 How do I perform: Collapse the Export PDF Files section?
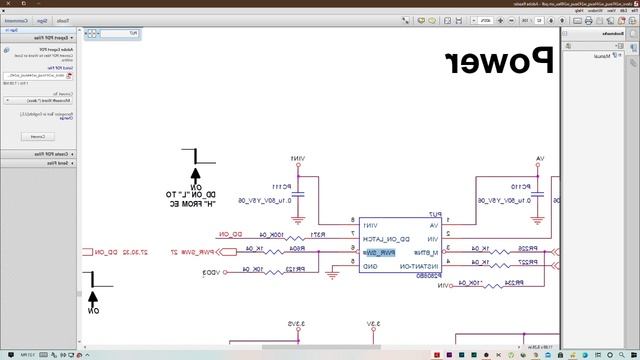tap(72, 38)
